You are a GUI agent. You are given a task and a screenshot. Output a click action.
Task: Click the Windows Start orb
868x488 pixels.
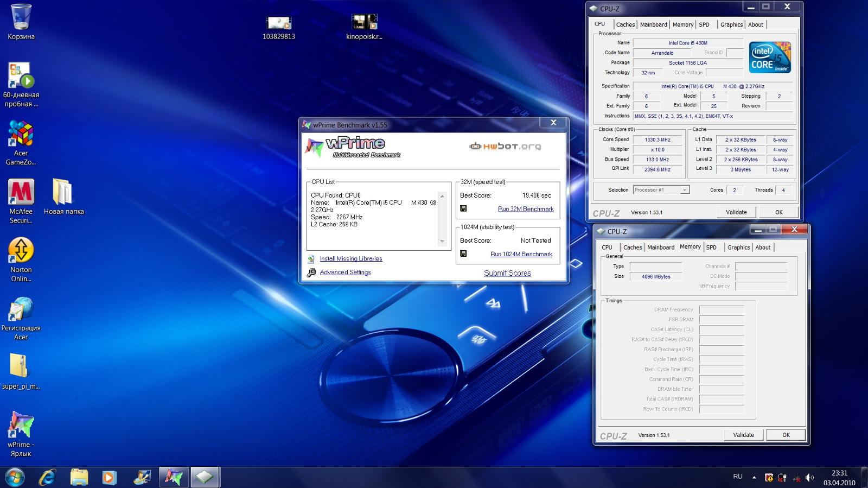tap(15, 477)
